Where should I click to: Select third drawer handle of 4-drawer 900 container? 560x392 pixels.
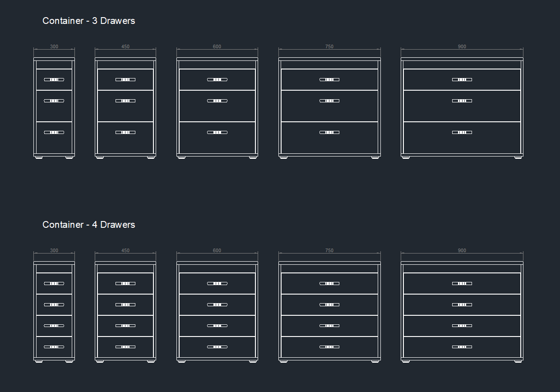[x=462, y=326]
